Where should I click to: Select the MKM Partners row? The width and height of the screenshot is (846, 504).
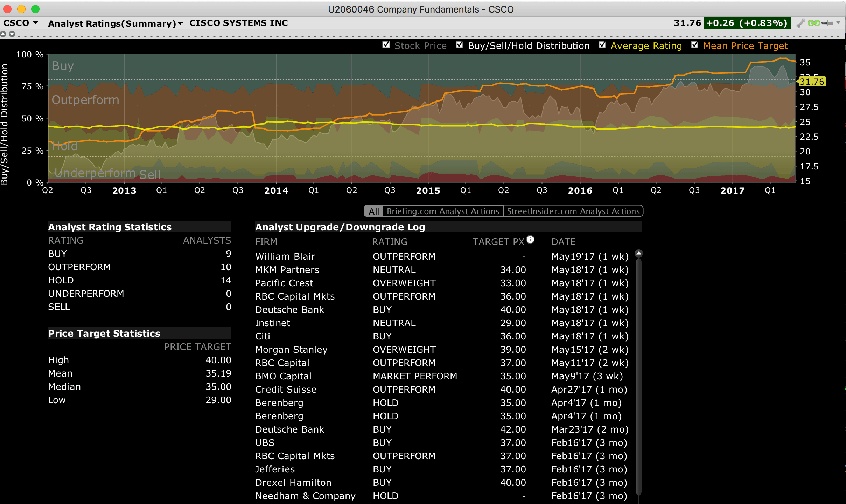pos(442,270)
